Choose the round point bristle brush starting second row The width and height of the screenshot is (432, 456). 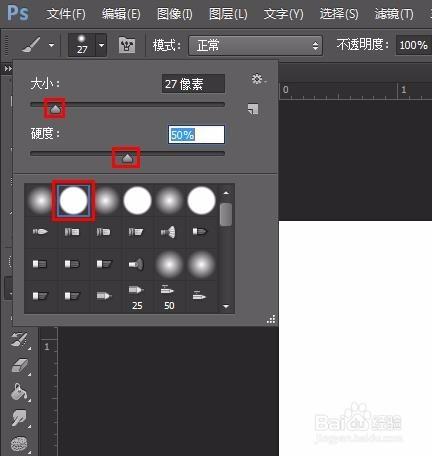pyautogui.click(x=40, y=231)
